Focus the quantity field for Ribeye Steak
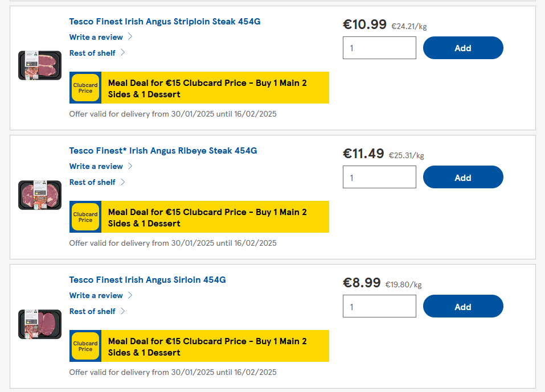545x392 pixels. click(379, 177)
